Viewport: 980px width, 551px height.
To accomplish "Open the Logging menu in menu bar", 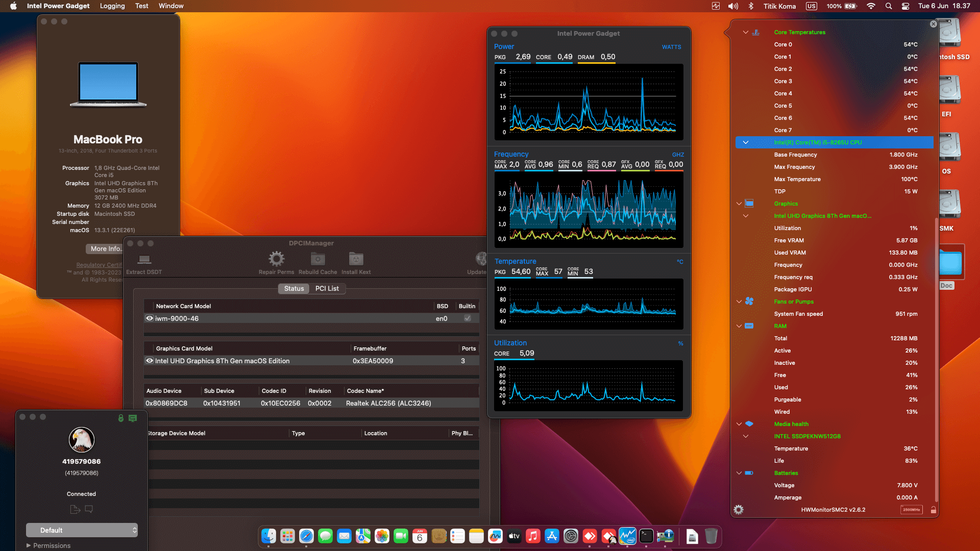I will pyautogui.click(x=112, y=6).
